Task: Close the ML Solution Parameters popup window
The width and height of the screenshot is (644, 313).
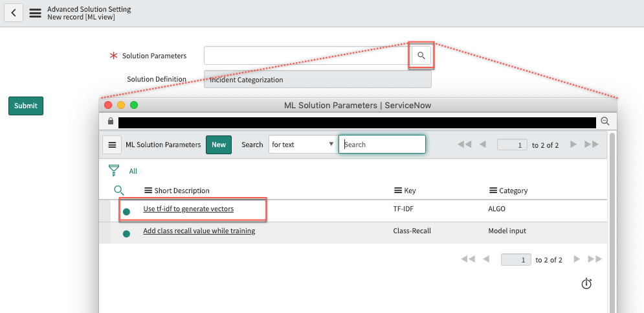Action: pyautogui.click(x=108, y=105)
